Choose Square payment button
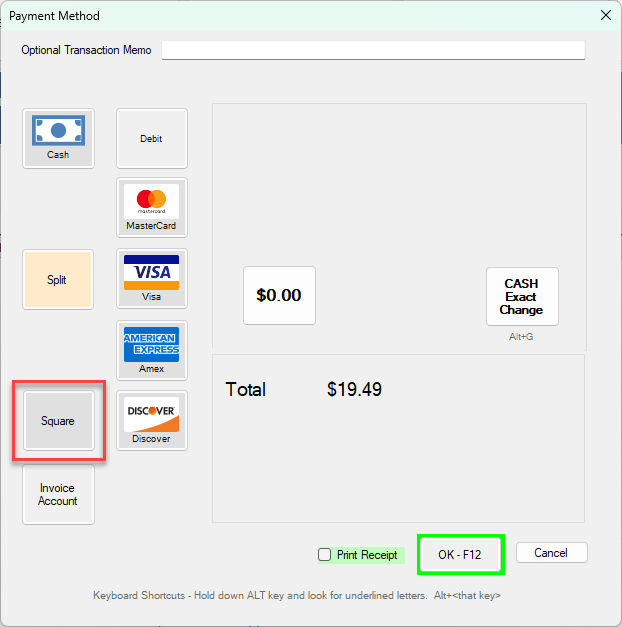622x627 pixels. click(59, 421)
